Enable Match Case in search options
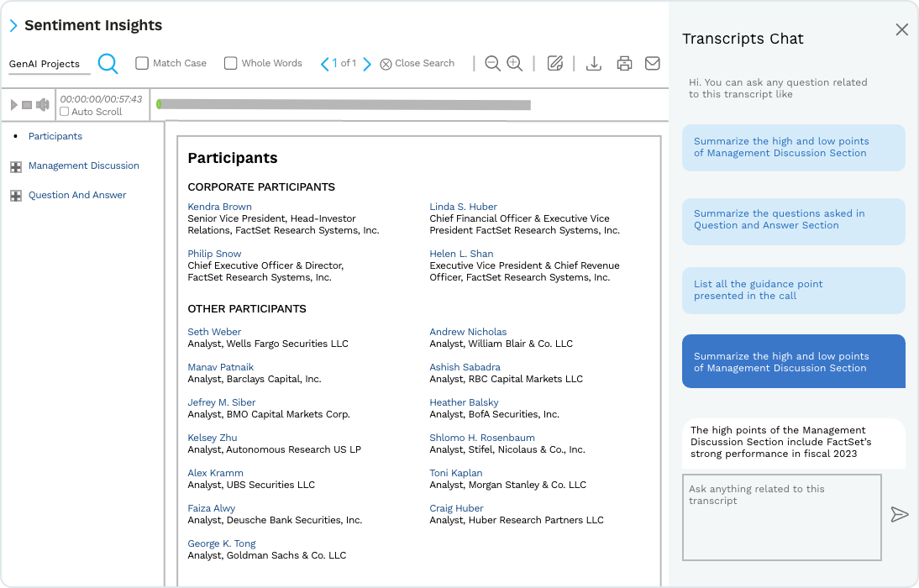Viewport: 919px width, 588px height. point(141,63)
